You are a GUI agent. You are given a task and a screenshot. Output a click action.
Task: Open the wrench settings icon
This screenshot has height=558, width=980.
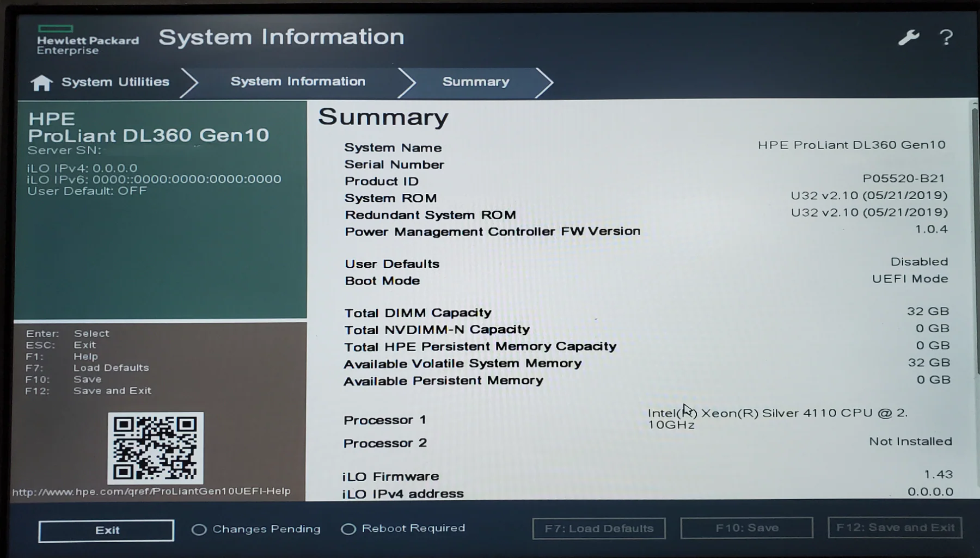(909, 37)
